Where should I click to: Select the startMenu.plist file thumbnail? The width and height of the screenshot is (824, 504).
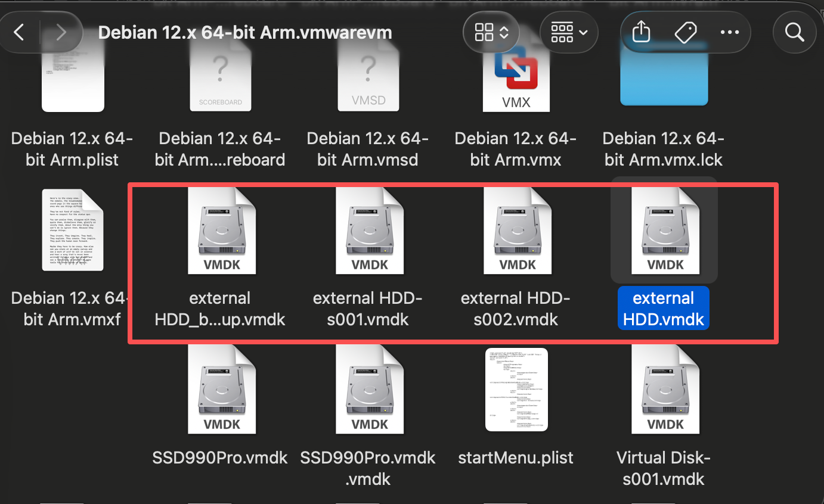pos(517,390)
